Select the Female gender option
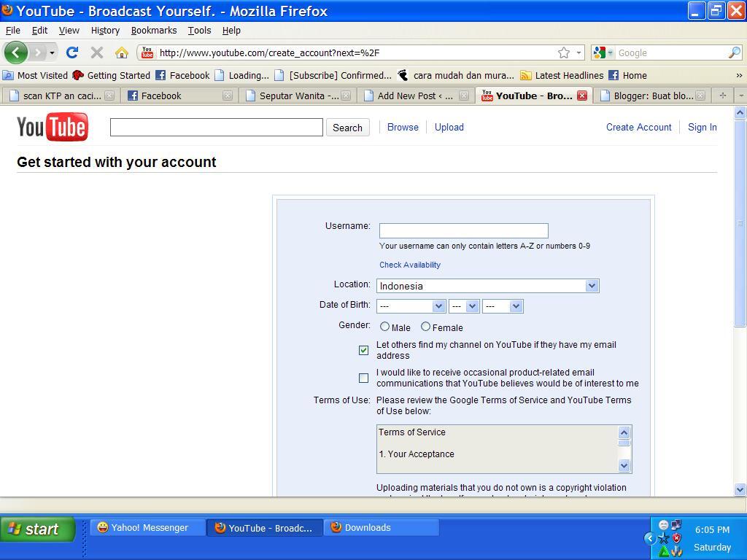 pyautogui.click(x=425, y=327)
